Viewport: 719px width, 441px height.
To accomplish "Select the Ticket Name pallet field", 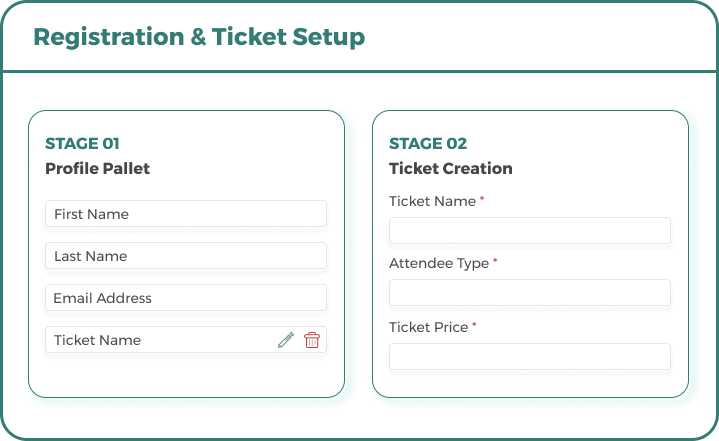I will [x=186, y=340].
